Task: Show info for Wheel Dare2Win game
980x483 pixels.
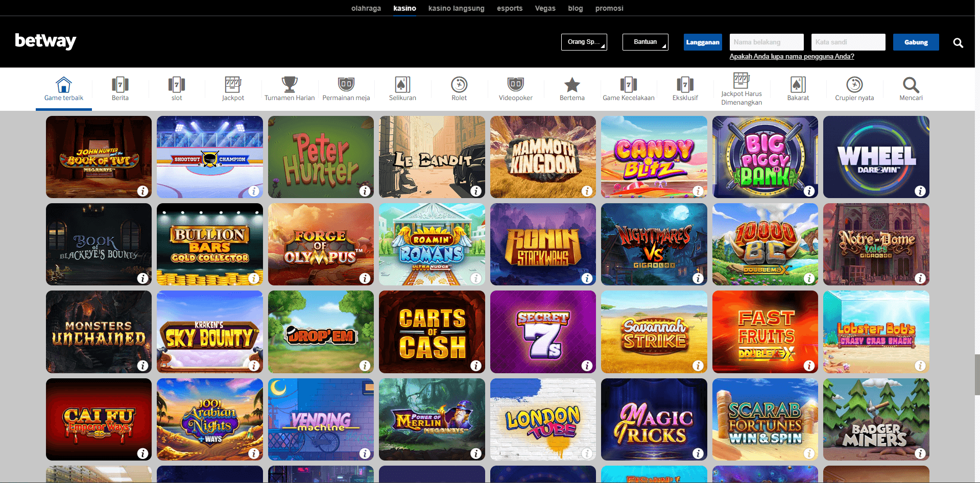Action: click(x=920, y=191)
